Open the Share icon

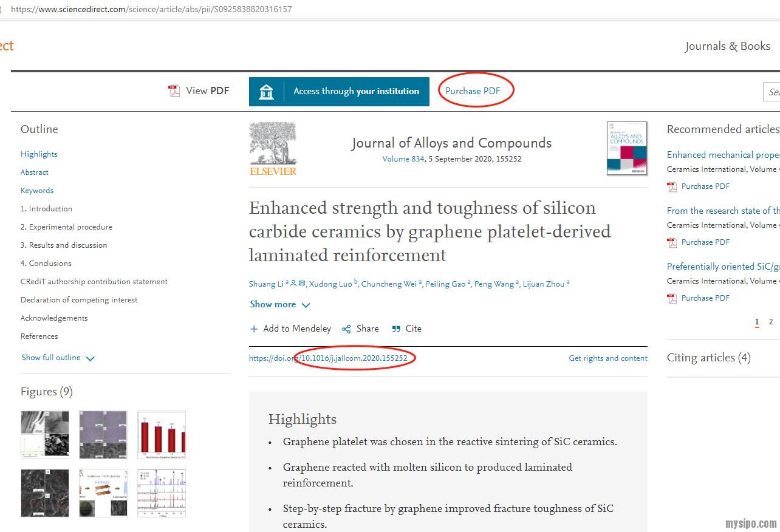click(x=347, y=328)
